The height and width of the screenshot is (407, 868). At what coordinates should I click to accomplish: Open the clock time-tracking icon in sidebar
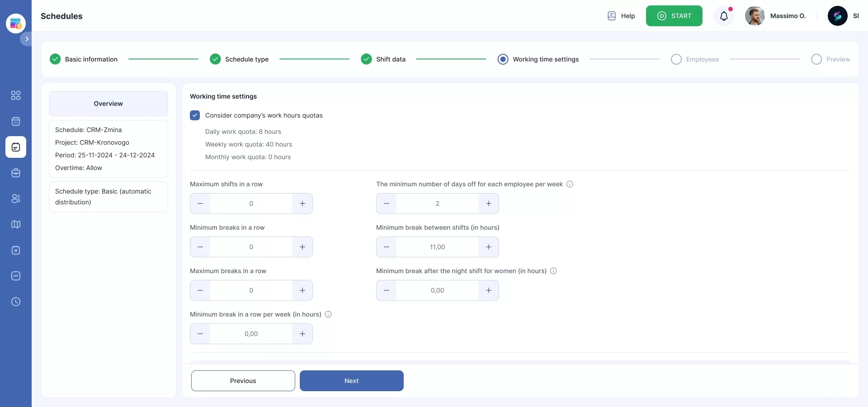click(x=16, y=302)
